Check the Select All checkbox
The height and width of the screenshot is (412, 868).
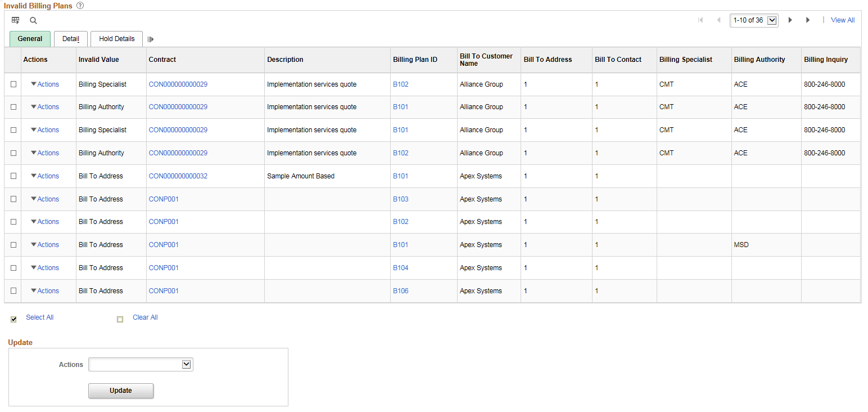13,319
